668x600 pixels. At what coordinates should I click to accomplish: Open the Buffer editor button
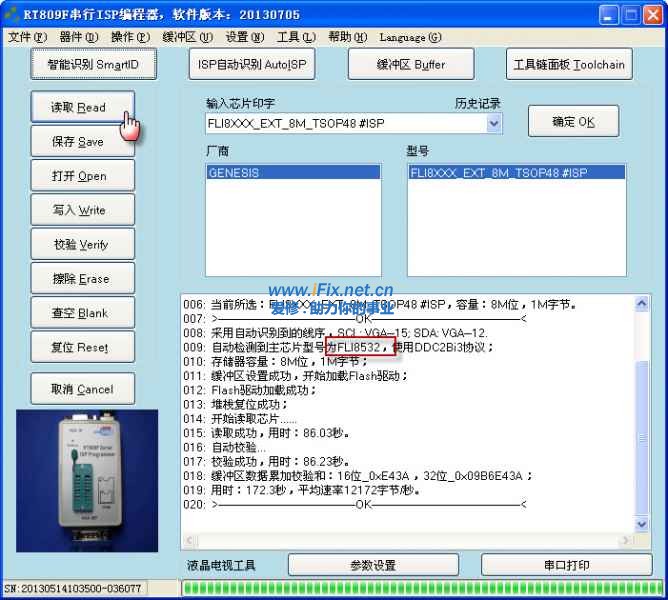coord(410,64)
